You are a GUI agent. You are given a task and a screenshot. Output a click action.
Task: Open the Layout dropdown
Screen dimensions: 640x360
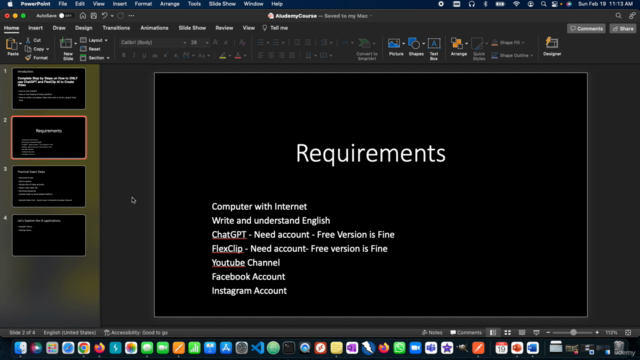[x=94, y=40]
